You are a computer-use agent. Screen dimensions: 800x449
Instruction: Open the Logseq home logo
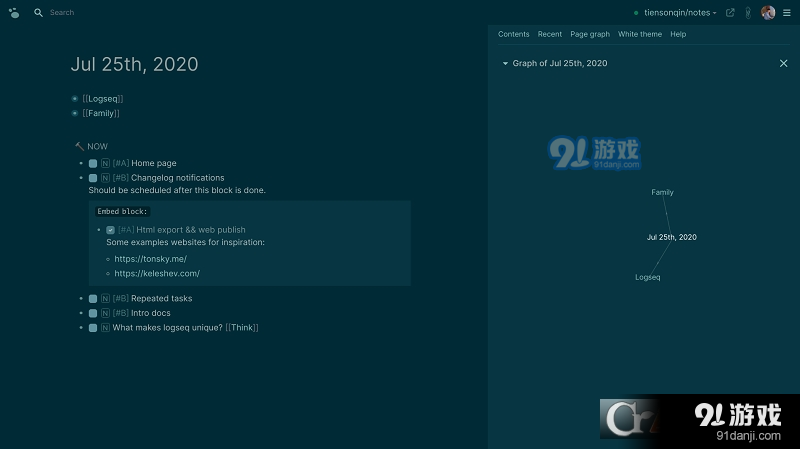[x=14, y=13]
